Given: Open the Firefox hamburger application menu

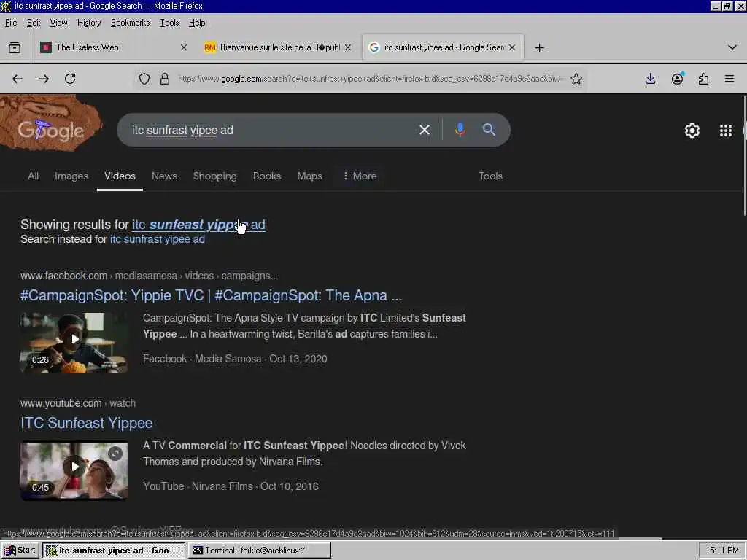Looking at the screenshot, I should tap(729, 79).
